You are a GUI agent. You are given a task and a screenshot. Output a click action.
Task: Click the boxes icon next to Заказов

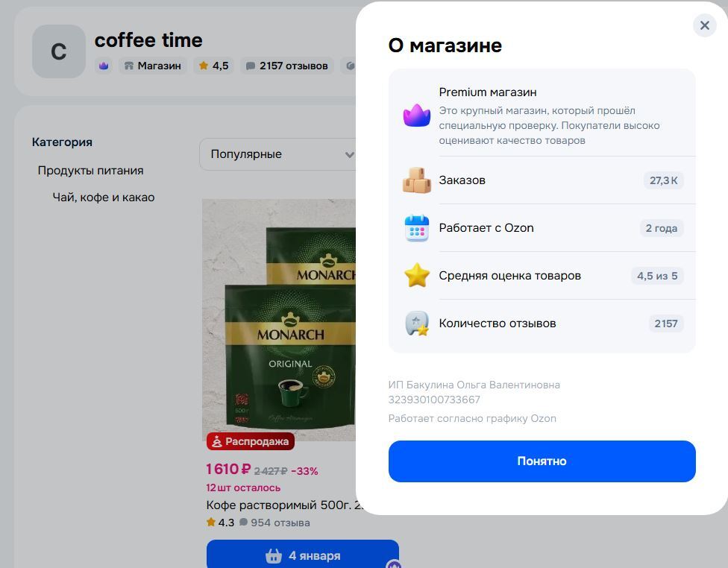tap(416, 180)
